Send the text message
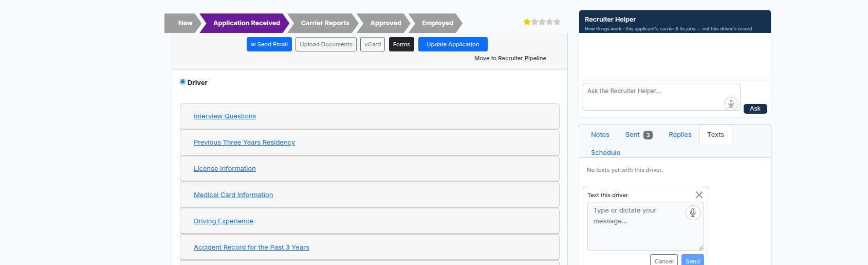868x265 pixels. coord(693,261)
